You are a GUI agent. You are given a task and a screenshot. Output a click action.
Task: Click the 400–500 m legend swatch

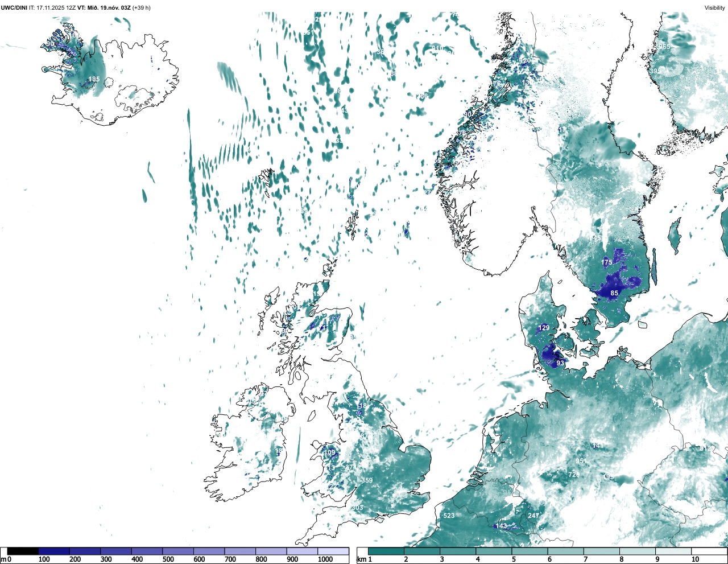click(147, 551)
